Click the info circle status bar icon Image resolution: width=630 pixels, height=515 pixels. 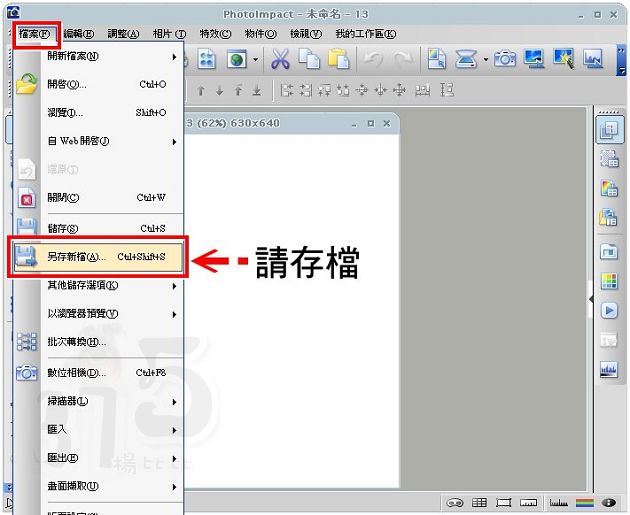coord(609,503)
